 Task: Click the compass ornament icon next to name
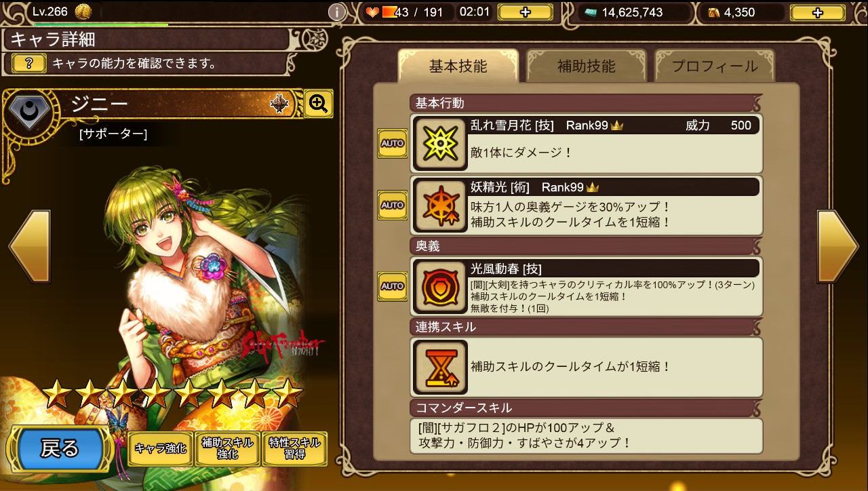tap(279, 103)
